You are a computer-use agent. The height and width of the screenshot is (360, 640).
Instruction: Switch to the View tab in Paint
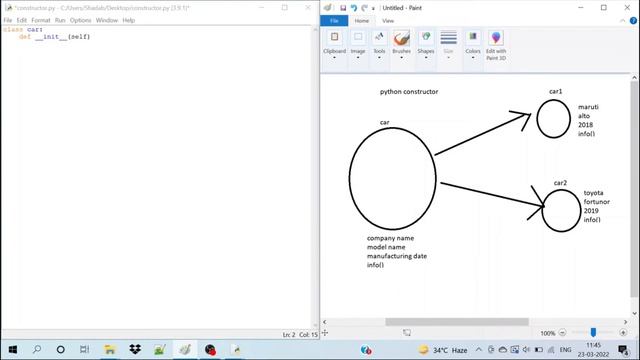[388, 21]
